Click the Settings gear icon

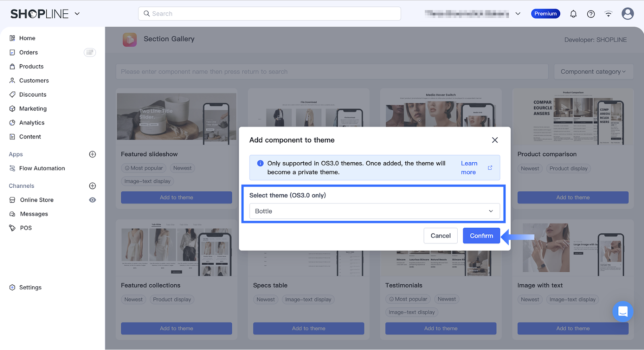click(x=12, y=288)
